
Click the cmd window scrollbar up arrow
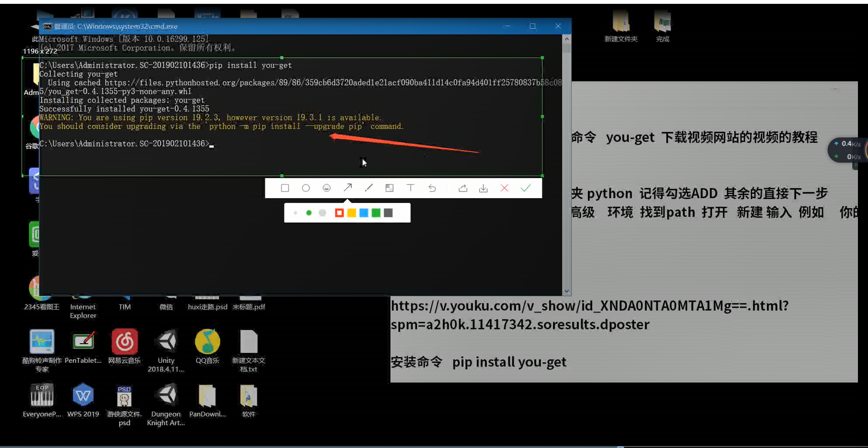click(x=567, y=39)
